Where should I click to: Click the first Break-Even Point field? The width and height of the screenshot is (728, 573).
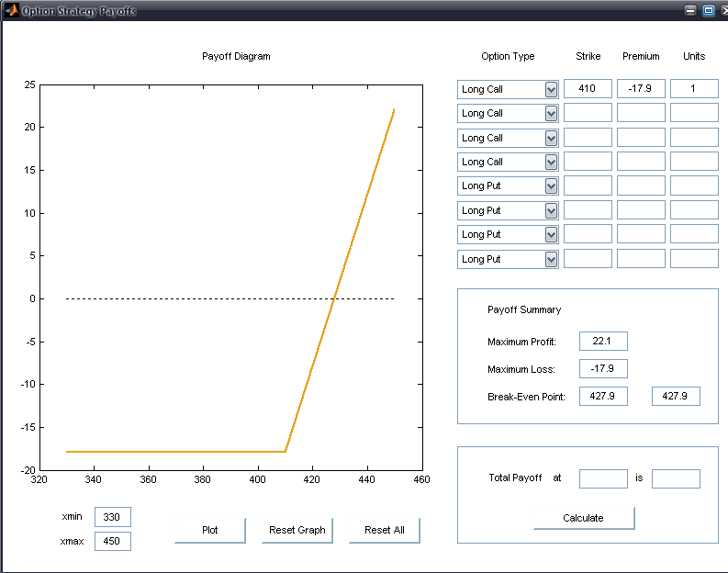tap(603, 396)
